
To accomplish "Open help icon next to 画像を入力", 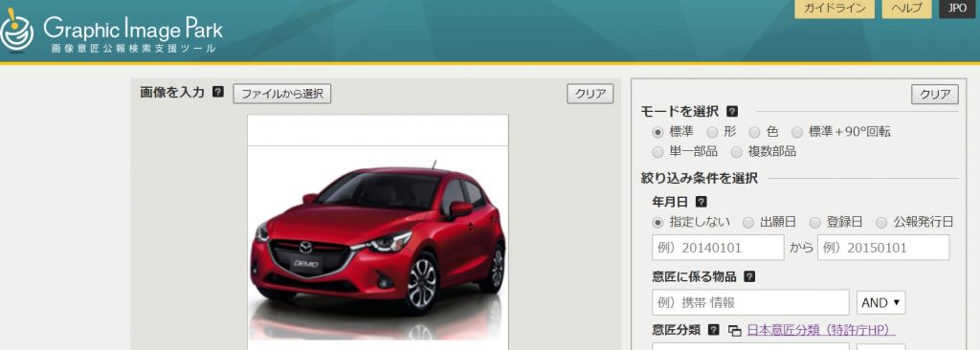I will 218,93.
